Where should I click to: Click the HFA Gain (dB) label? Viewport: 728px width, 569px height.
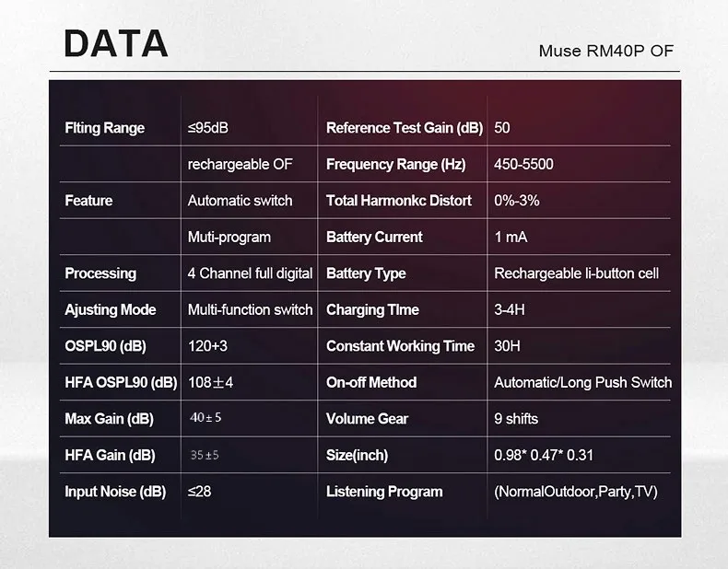(110, 456)
